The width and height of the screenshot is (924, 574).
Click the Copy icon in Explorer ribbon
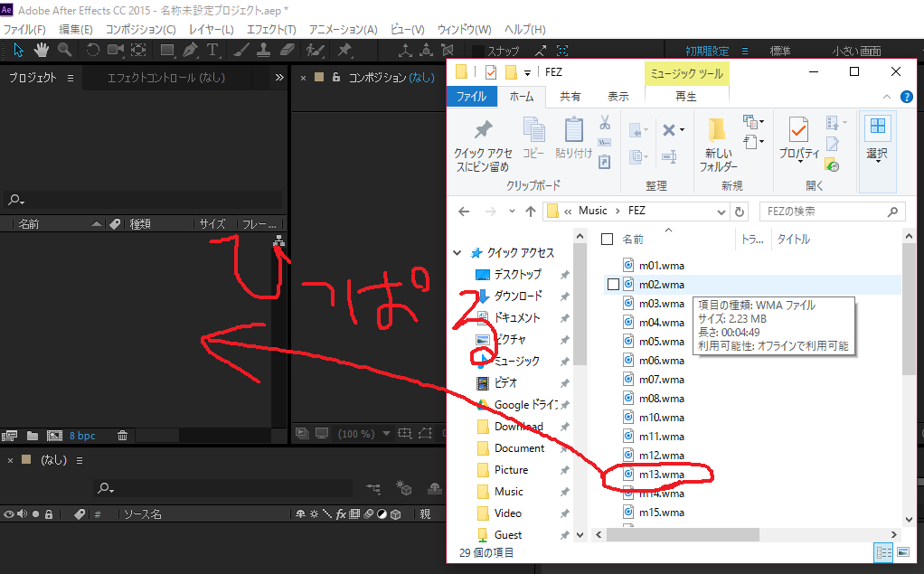click(x=534, y=137)
